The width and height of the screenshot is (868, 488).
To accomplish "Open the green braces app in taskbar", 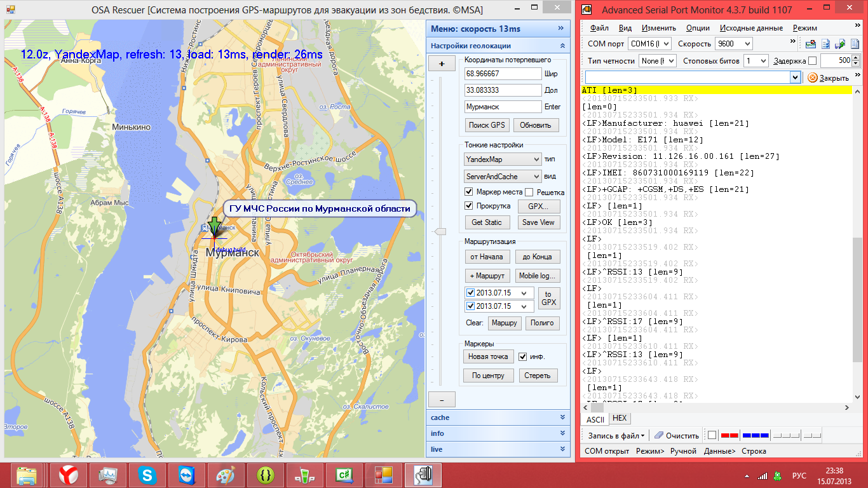I will (x=265, y=475).
